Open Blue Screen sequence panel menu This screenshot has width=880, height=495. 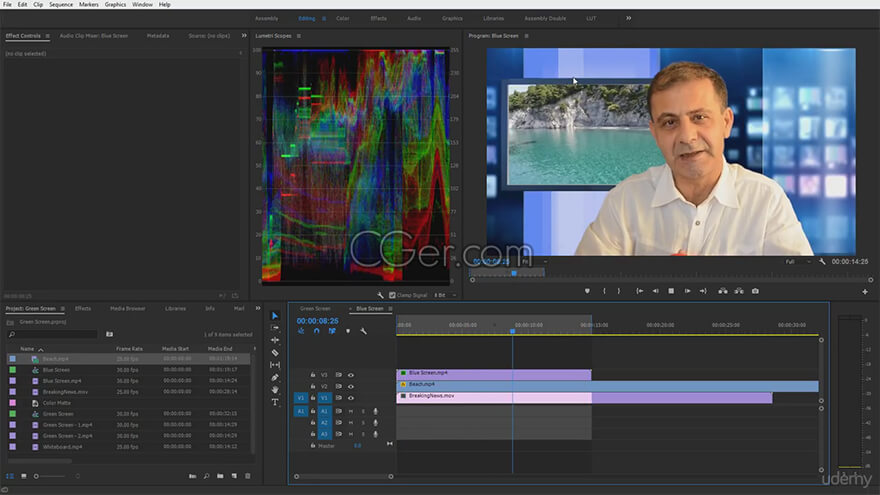391,309
